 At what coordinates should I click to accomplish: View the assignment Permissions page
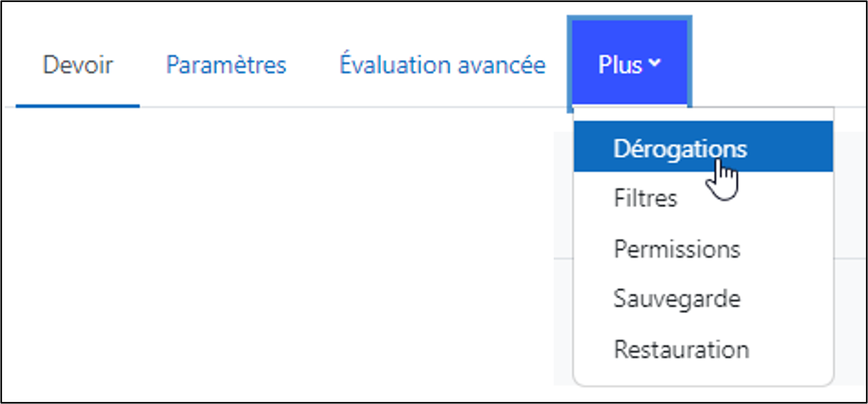point(677,249)
